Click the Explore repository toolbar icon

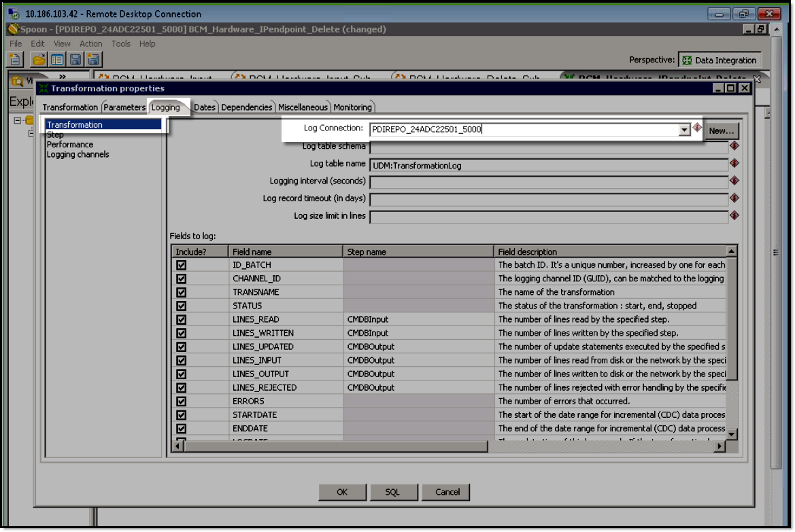coord(57,60)
